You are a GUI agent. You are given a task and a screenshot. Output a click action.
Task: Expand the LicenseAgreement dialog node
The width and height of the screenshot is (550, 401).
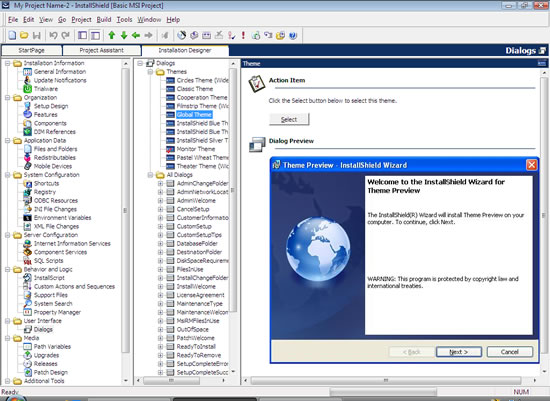point(160,295)
